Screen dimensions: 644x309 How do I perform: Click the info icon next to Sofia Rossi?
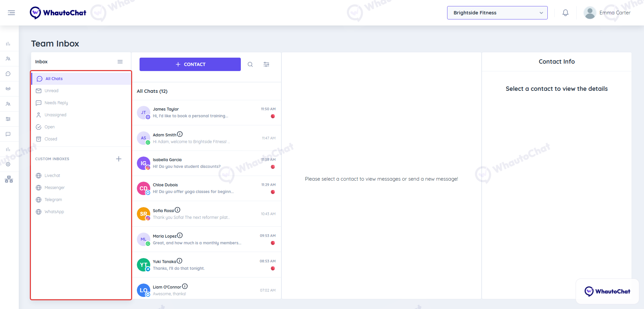[x=177, y=210]
